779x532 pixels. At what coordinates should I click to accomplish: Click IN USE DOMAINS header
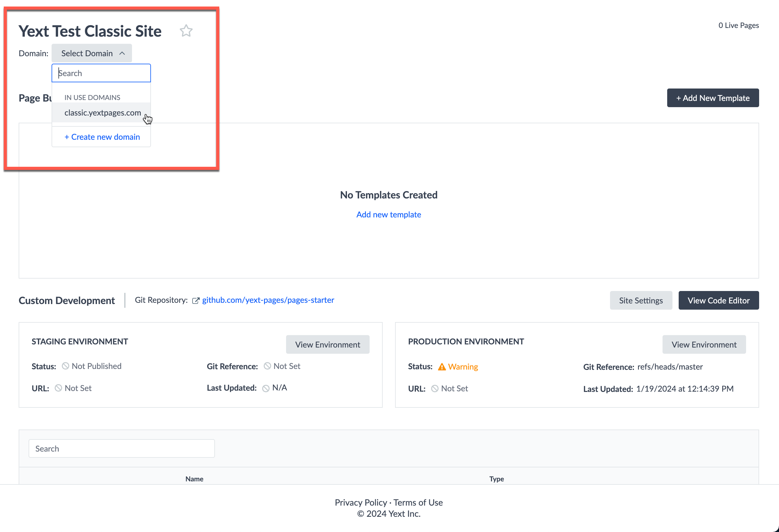click(92, 98)
